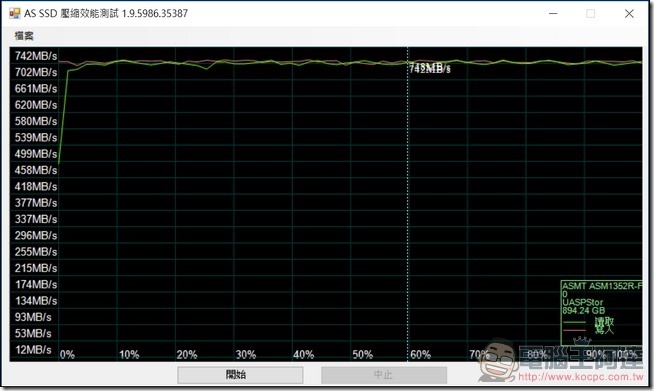This screenshot has height=391, width=654.
Task: Click the 開始 start button
Action: (240, 374)
